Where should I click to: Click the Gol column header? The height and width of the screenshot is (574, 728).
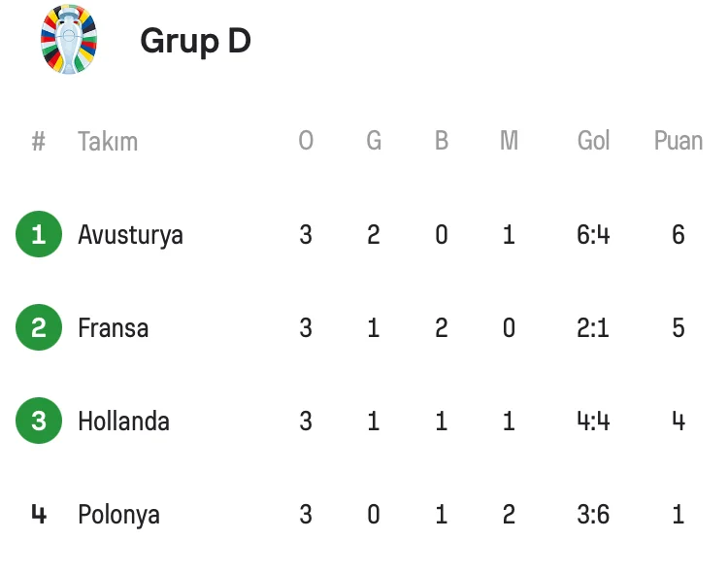(593, 142)
